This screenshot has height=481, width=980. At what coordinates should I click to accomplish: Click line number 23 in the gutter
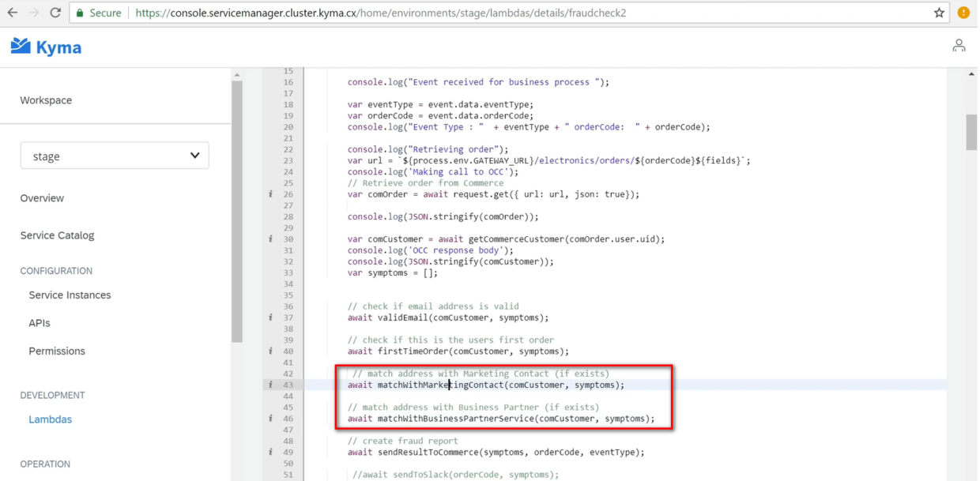(288, 160)
